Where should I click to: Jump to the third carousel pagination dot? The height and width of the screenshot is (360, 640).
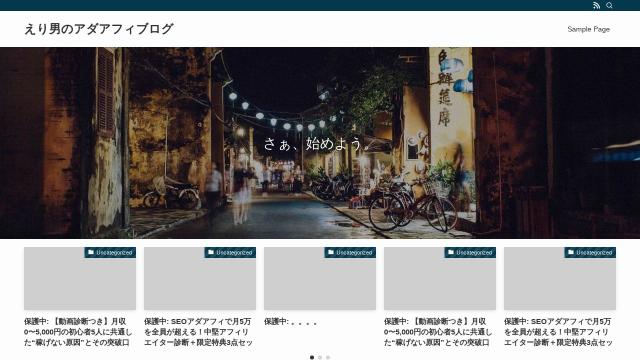(x=328, y=358)
